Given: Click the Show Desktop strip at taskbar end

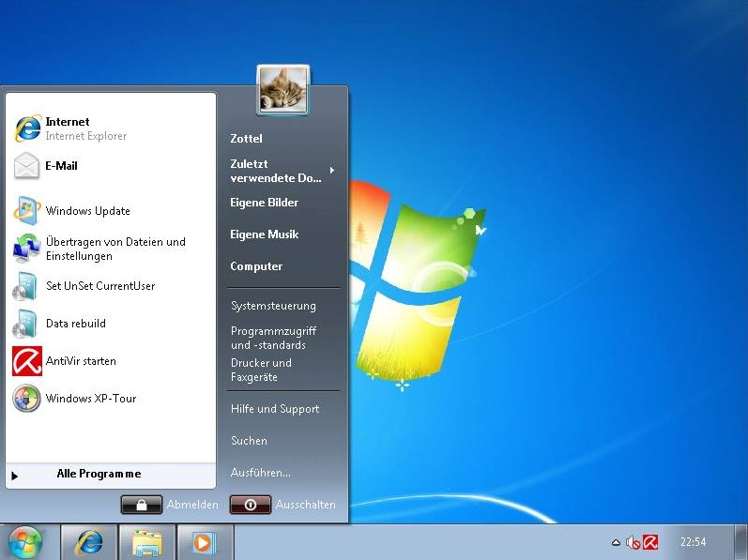Looking at the screenshot, I should [741, 542].
